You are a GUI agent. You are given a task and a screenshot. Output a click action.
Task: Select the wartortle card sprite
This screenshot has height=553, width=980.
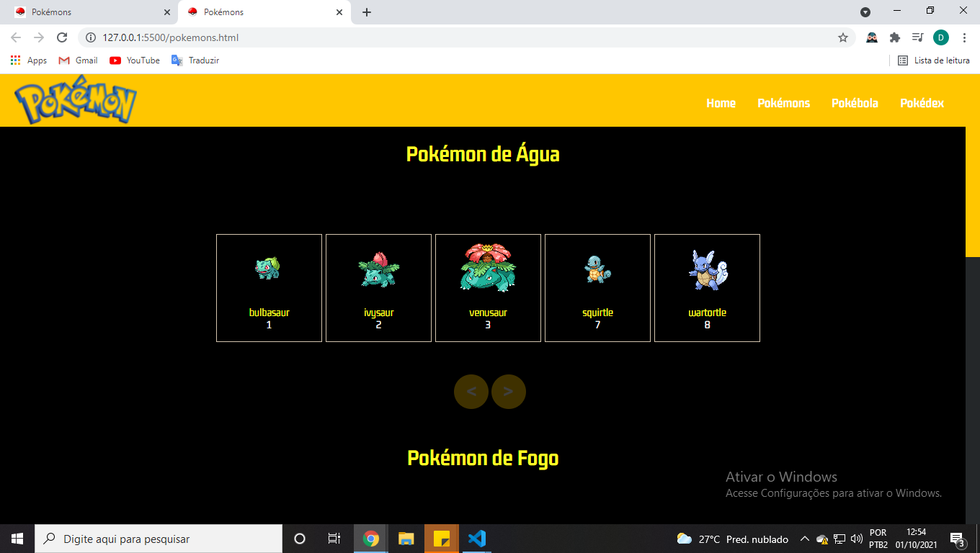point(708,269)
